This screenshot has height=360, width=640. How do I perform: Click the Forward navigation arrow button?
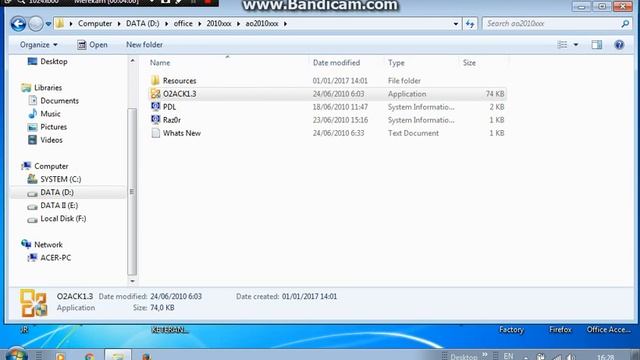pyautogui.click(x=36, y=24)
